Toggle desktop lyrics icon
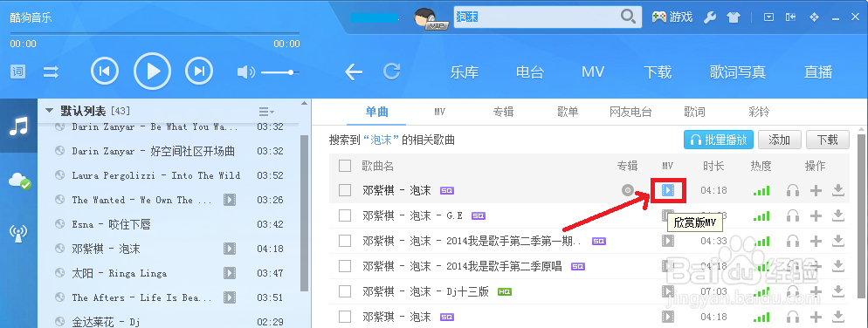This screenshot has width=868, height=328. click(x=17, y=72)
